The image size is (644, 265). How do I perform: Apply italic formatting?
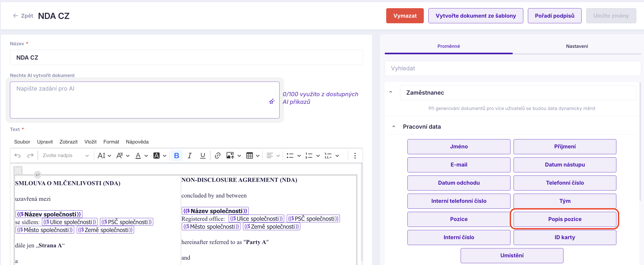coord(190,156)
